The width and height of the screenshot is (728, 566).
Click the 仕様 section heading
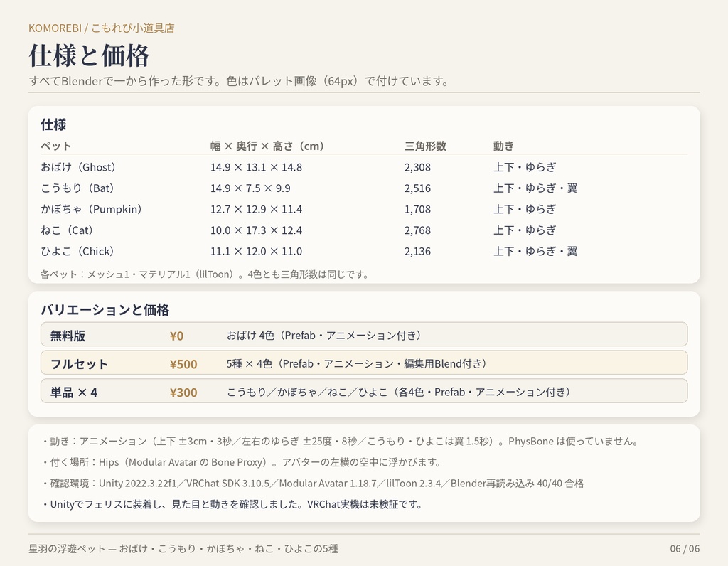(53, 124)
